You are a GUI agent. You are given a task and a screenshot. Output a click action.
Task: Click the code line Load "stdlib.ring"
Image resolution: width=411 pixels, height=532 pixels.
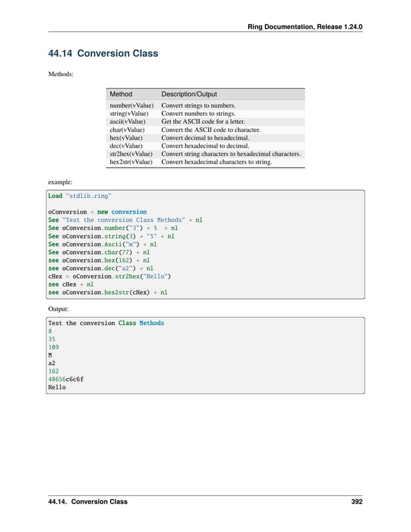[80, 196]
